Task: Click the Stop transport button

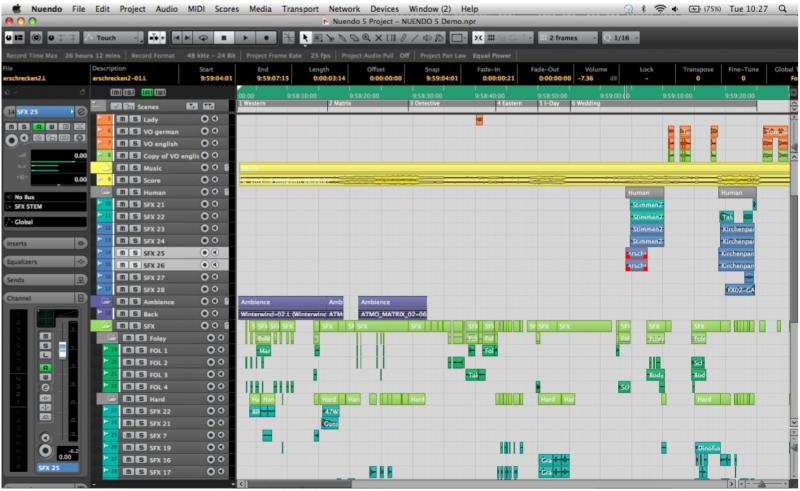Action: [223, 38]
